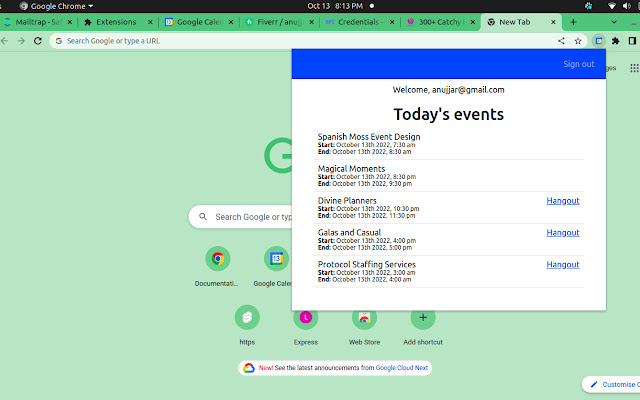Click the Today's events heading
Screen dimensions: 640x400
449,114
